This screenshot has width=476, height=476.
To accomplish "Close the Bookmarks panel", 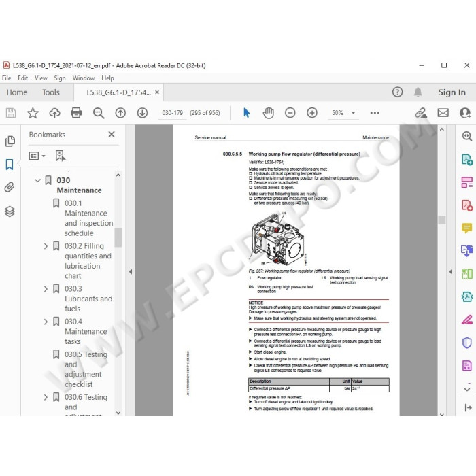I will [112, 134].
